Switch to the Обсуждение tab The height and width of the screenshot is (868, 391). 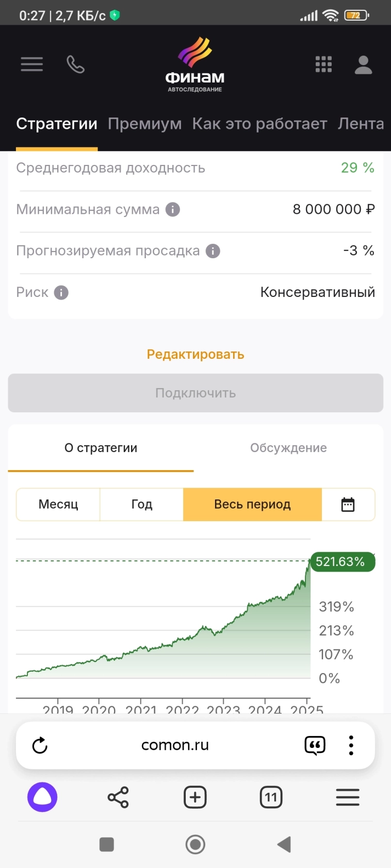click(x=288, y=448)
